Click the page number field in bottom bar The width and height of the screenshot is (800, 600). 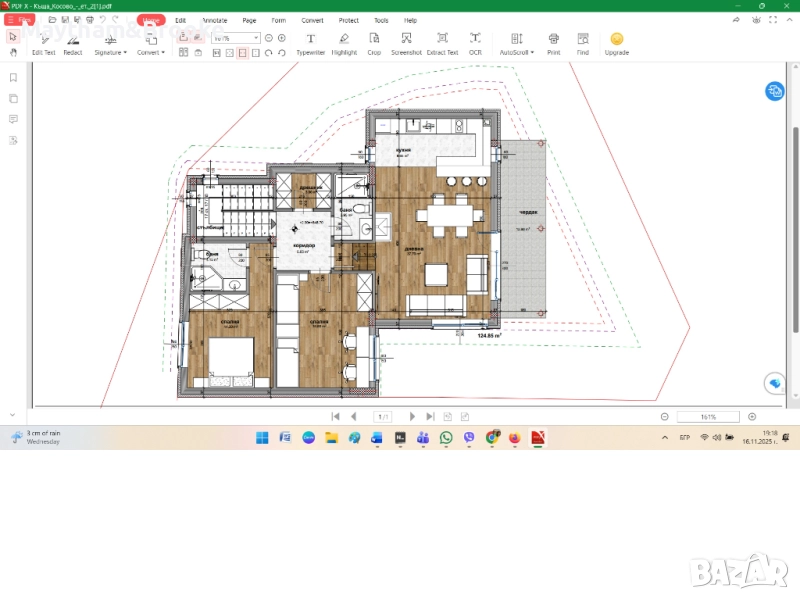[383, 416]
